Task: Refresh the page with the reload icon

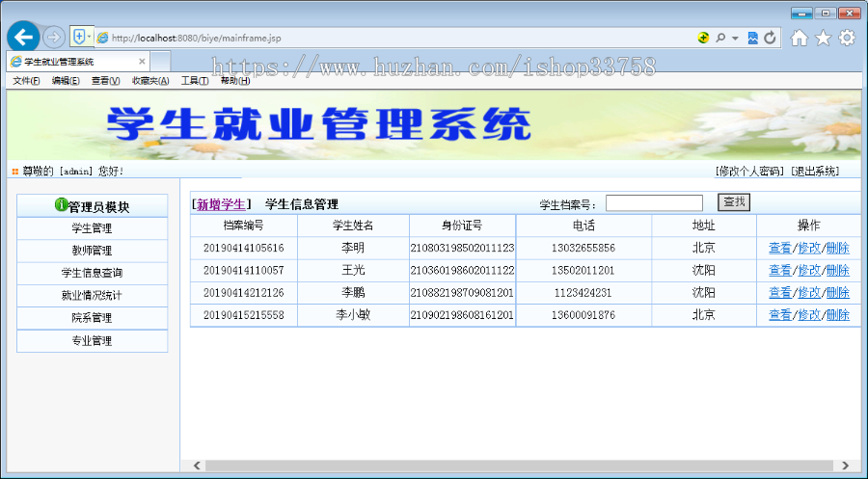Action: coord(770,38)
